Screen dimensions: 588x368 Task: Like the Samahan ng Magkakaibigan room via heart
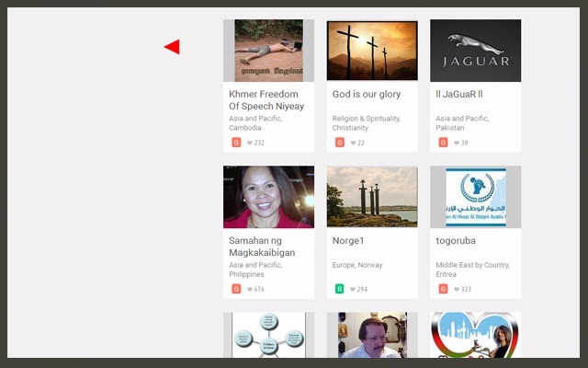(x=250, y=289)
